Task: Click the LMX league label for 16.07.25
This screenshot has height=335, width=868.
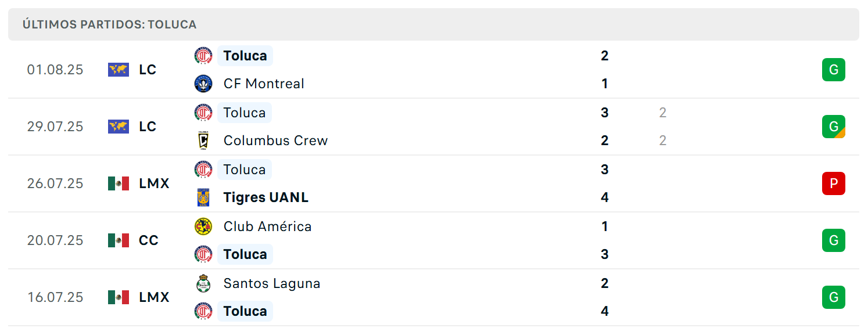Action: coord(154,297)
